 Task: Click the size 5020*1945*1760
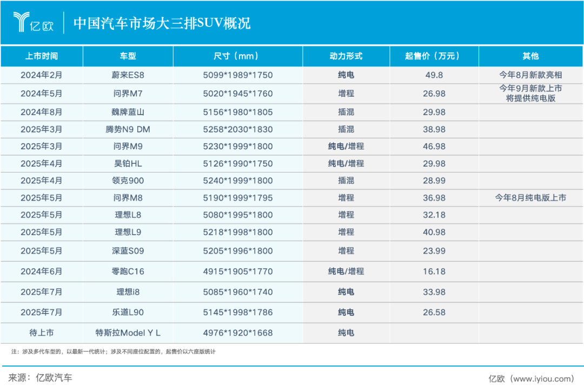click(x=237, y=94)
